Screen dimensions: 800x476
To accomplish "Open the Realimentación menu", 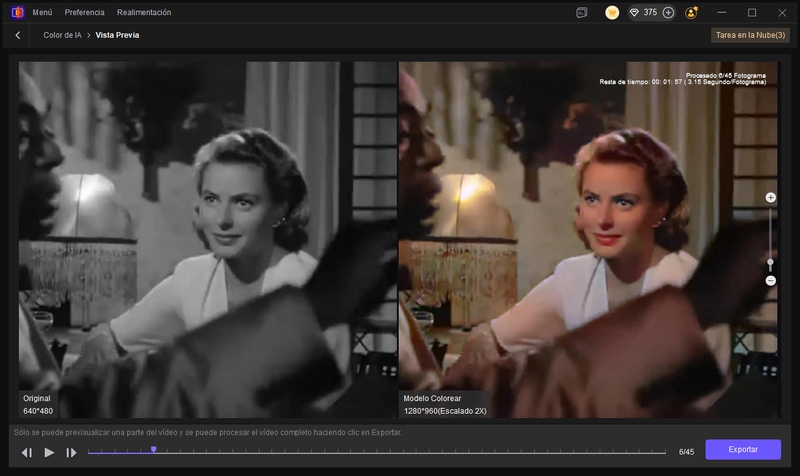I will coord(144,12).
